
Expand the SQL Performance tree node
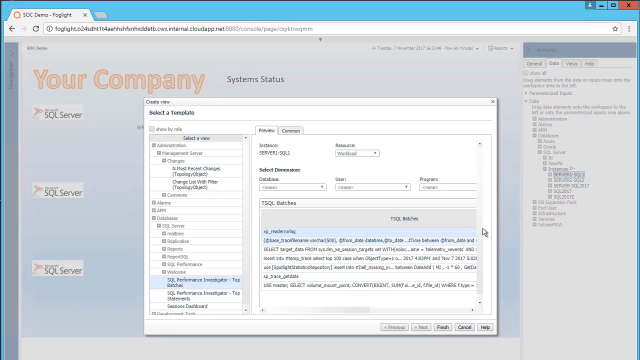[164, 264]
